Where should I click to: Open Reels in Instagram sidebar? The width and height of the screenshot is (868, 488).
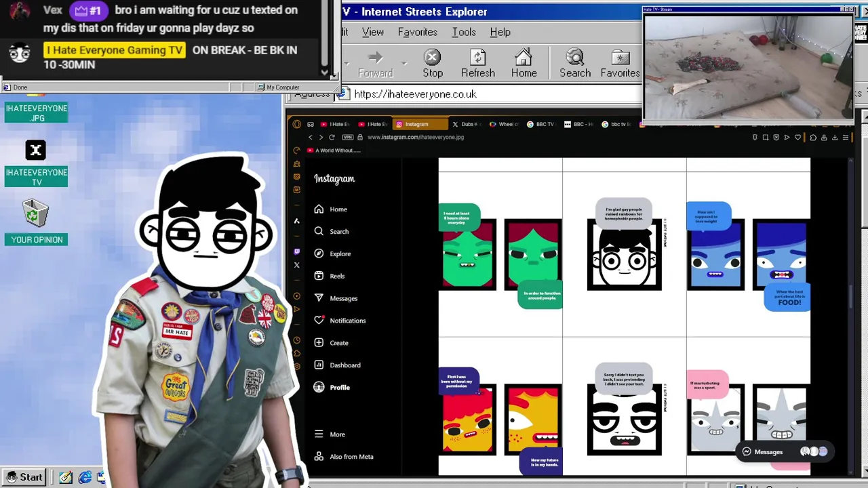coord(330,277)
